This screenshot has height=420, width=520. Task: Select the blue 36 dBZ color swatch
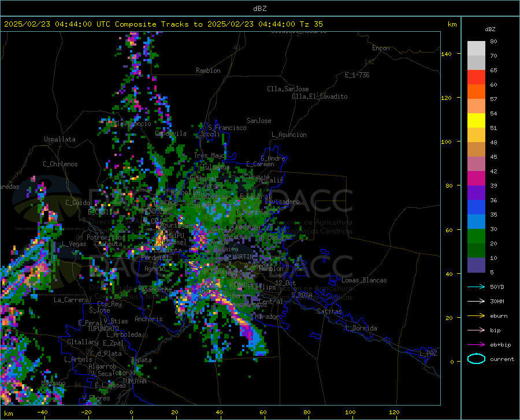click(x=476, y=207)
